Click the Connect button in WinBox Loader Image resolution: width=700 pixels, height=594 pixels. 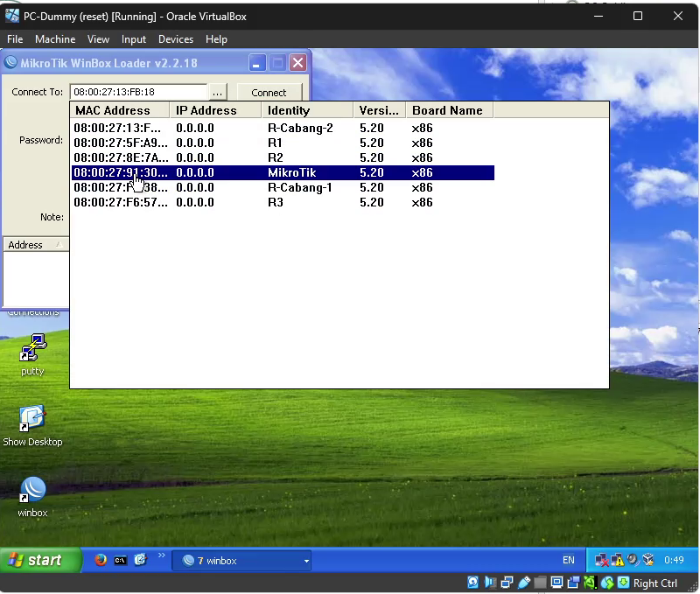[269, 93]
